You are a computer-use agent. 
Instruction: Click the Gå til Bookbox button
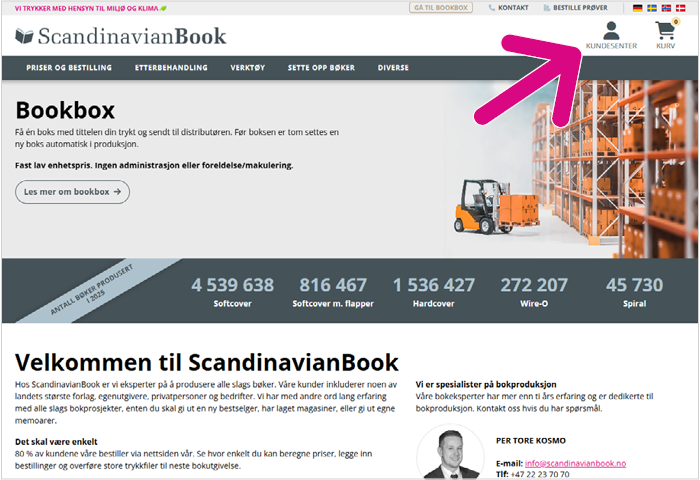(441, 8)
